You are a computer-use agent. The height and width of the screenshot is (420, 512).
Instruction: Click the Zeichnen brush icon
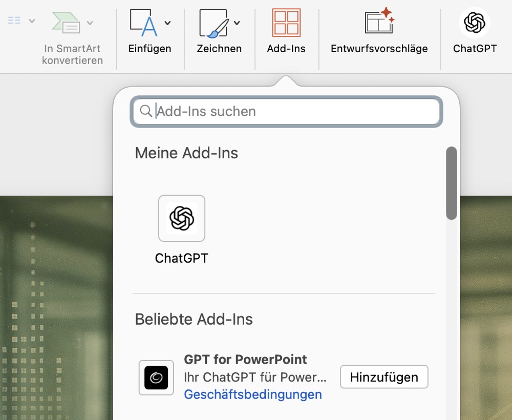coord(214,23)
